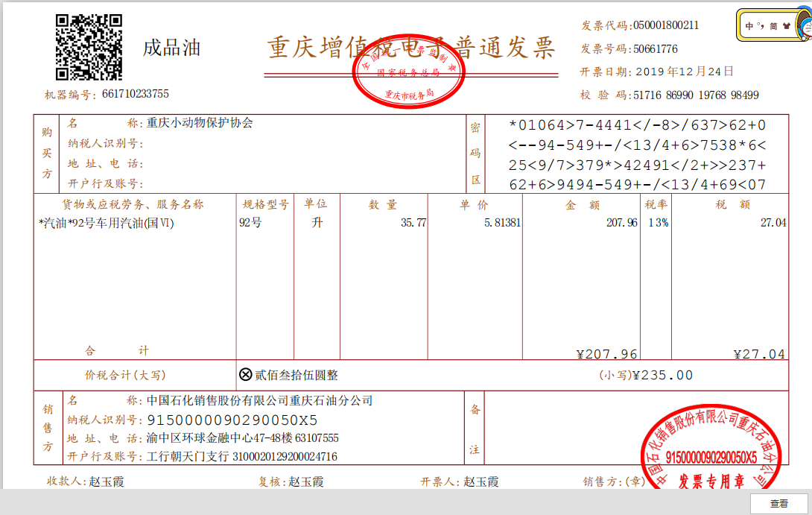Click payee name 收款人: 赵玉霞
The height and width of the screenshot is (515, 812).
(86, 481)
